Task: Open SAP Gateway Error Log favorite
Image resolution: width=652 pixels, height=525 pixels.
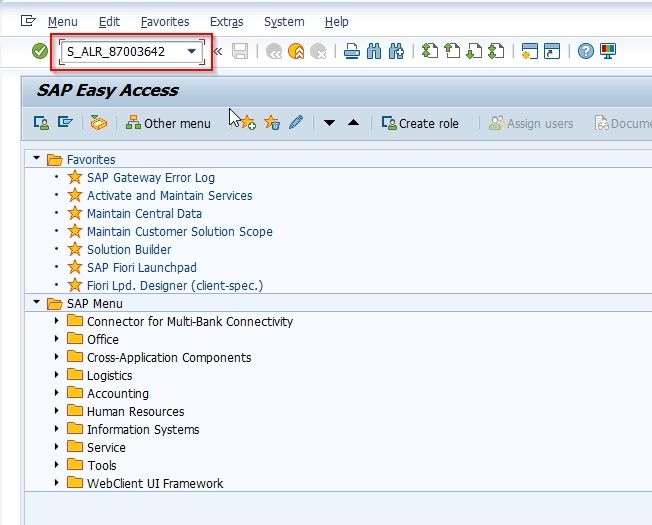Action: pos(151,178)
